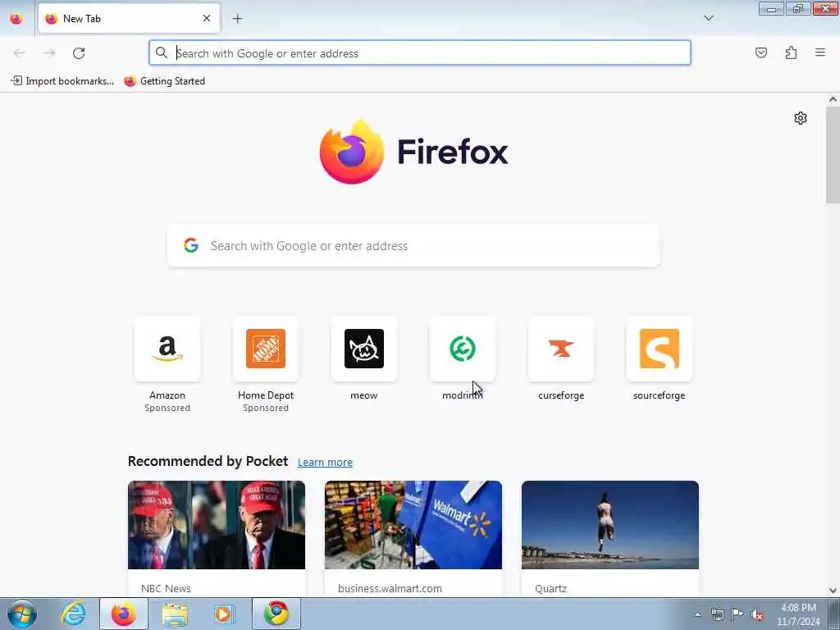Click the network tray icon

[x=717, y=614]
